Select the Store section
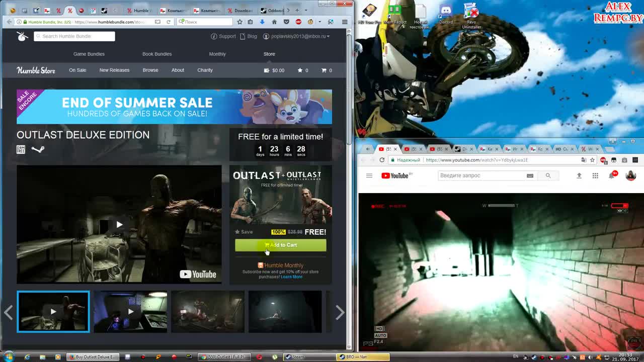Screen dimensions: 644x362 (x=269, y=54)
